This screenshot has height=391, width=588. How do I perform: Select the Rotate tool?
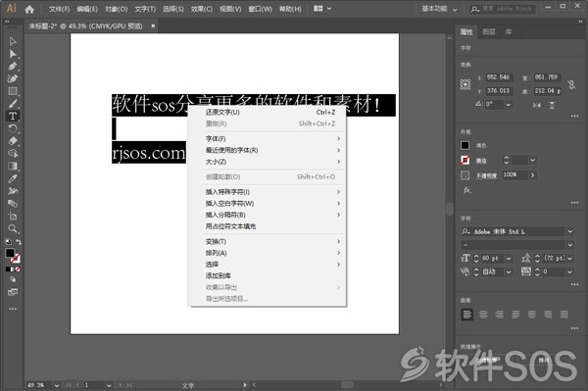[13, 128]
